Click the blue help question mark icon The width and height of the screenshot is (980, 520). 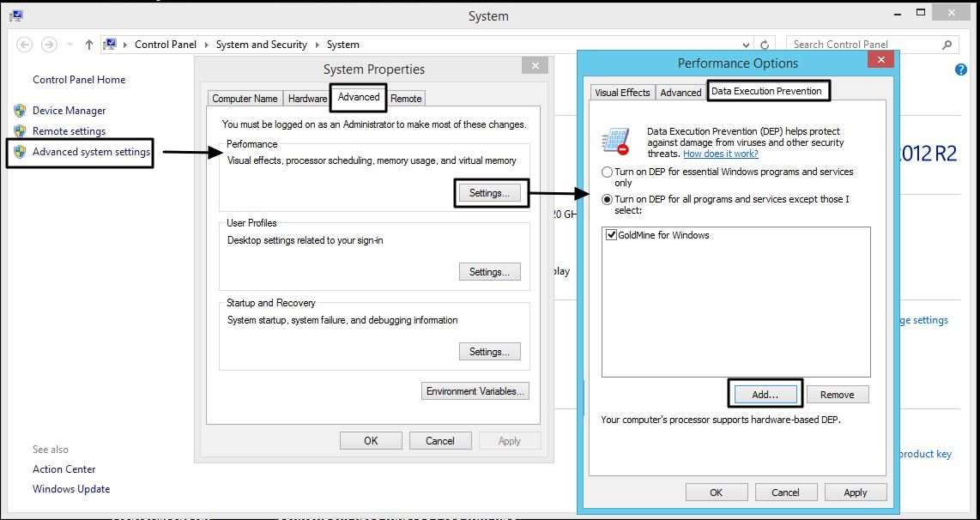click(x=960, y=70)
